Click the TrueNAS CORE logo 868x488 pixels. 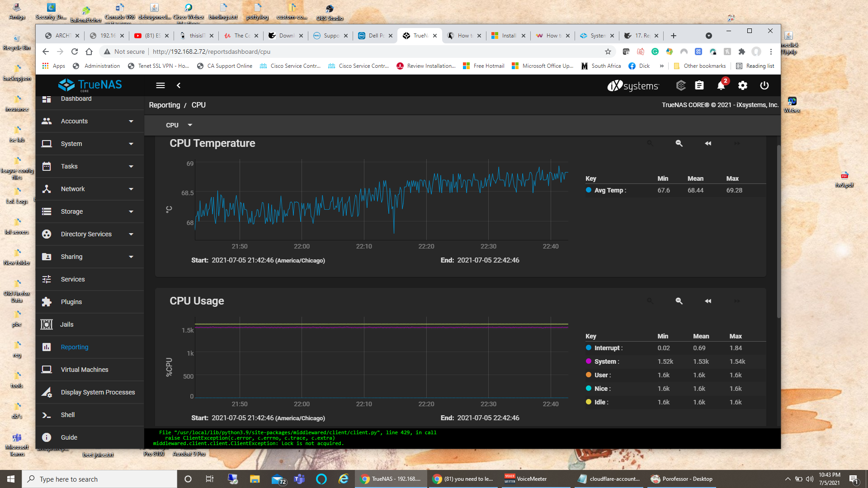90,85
